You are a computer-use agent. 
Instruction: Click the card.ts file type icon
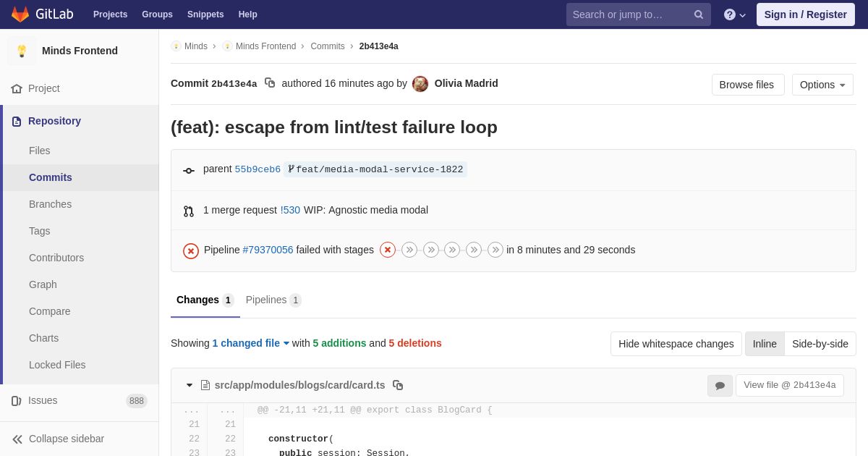[x=205, y=385]
